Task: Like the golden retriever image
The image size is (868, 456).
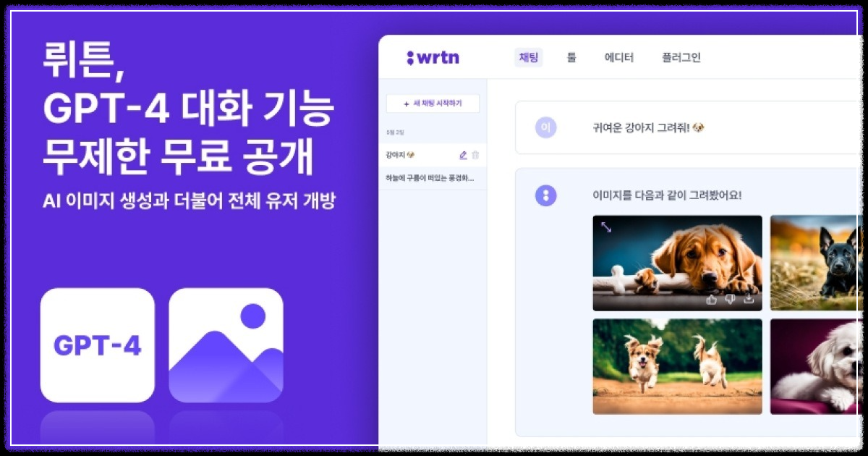Action: 711,299
